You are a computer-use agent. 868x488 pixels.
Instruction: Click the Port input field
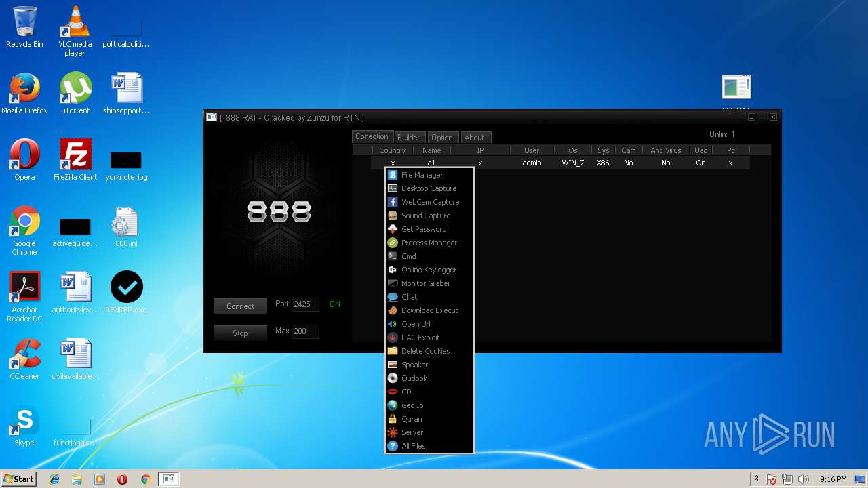click(x=305, y=304)
